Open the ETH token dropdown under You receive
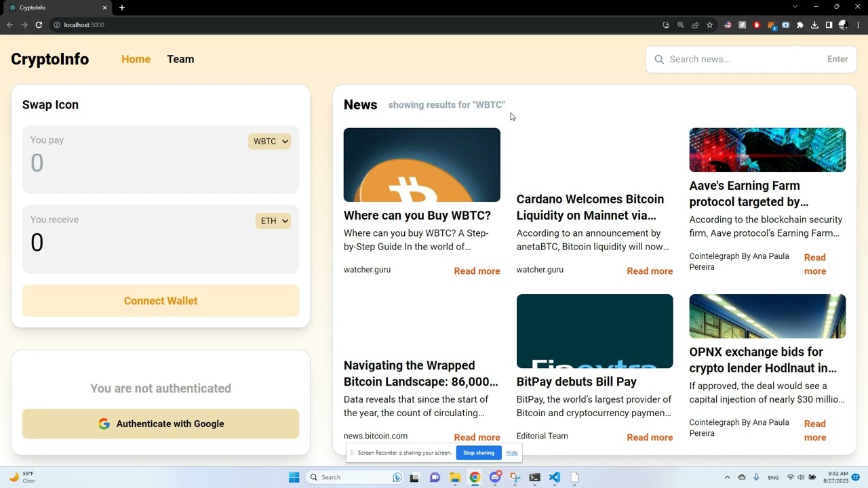 point(273,221)
